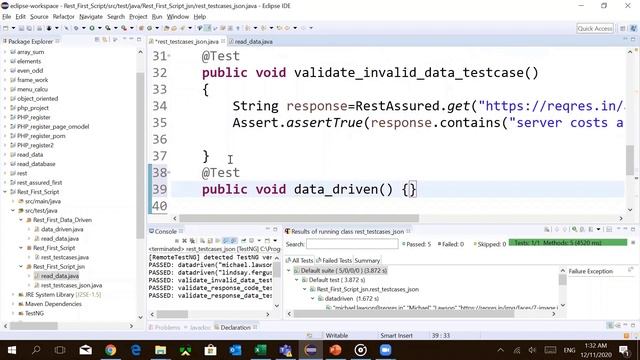This screenshot has width=640, height=360.
Task: Open File Explorer from taskbar
Action: tap(160, 350)
